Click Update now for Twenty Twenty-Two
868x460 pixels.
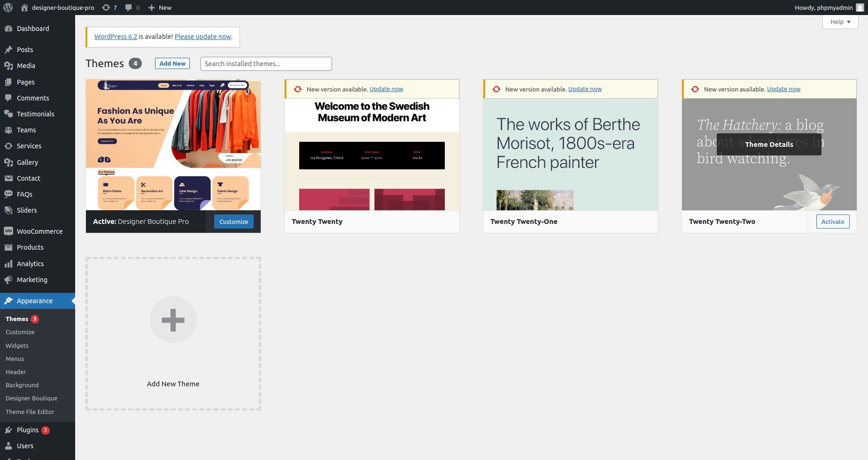tap(783, 89)
